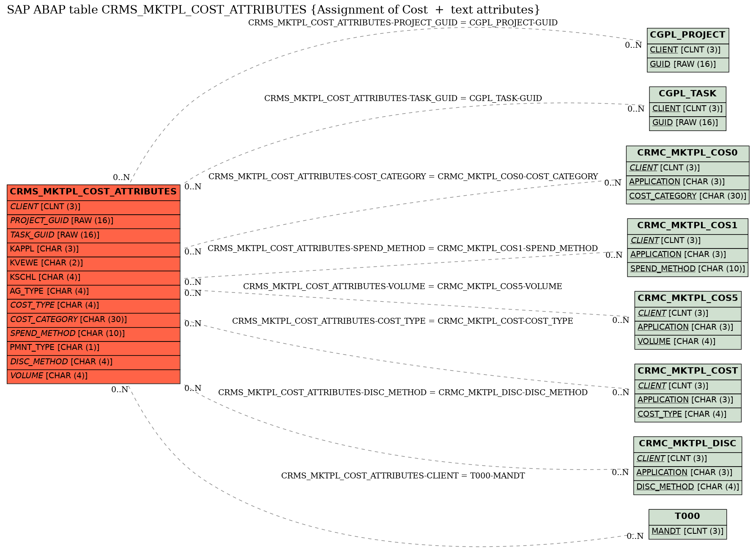This screenshot has width=756, height=549.
Task: Click CLIENT field in CRMC_MKTPL_COST
Action: tap(688, 386)
